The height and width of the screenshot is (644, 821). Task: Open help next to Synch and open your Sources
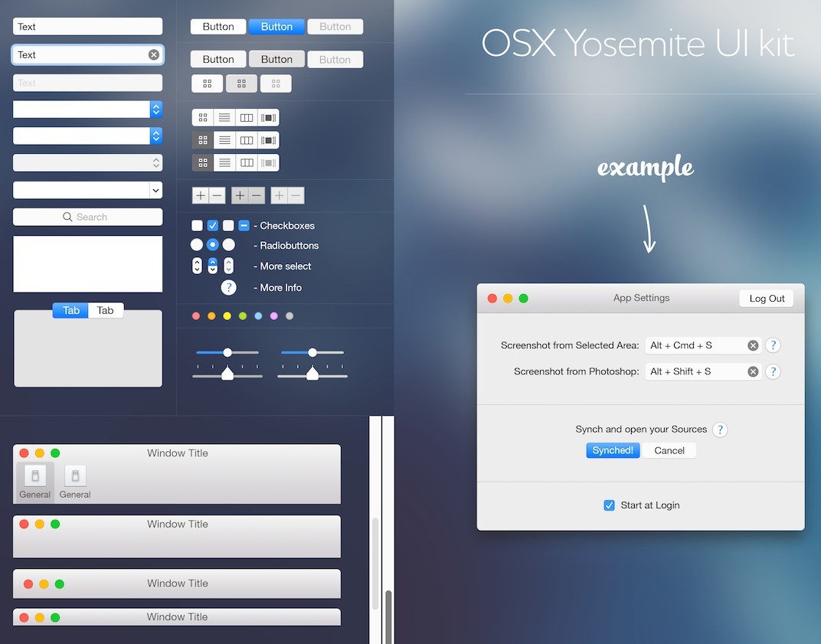[720, 430]
